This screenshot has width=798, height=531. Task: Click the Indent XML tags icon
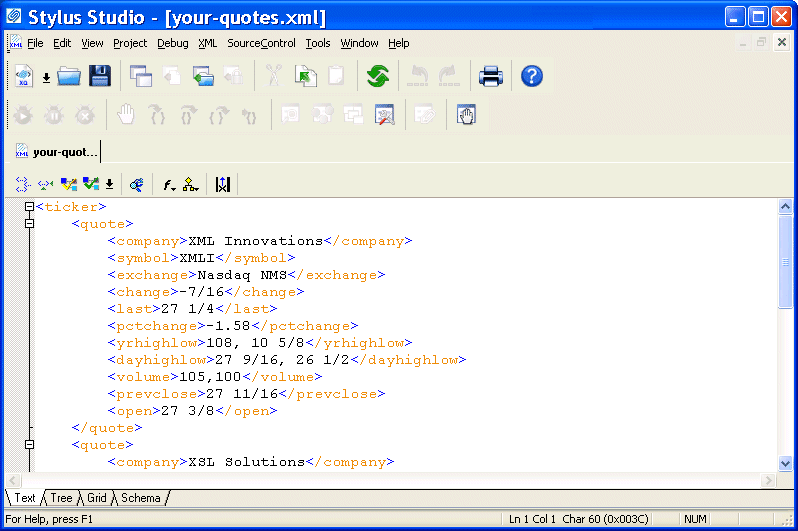[22, 184]
